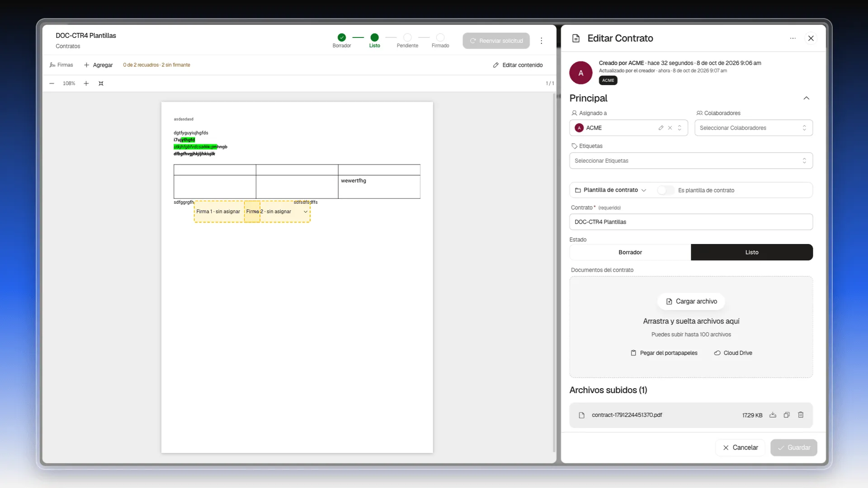Viewport: 868px width, 488px height.
Task: Clear the ACME assignee with the X icon
Action: click(x=670, y=128)
